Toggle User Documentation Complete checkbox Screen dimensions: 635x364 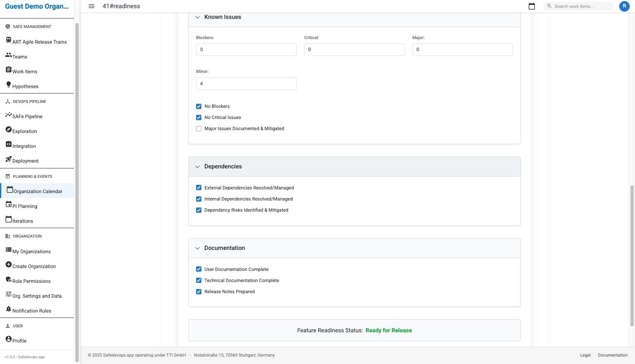point(199,269)
